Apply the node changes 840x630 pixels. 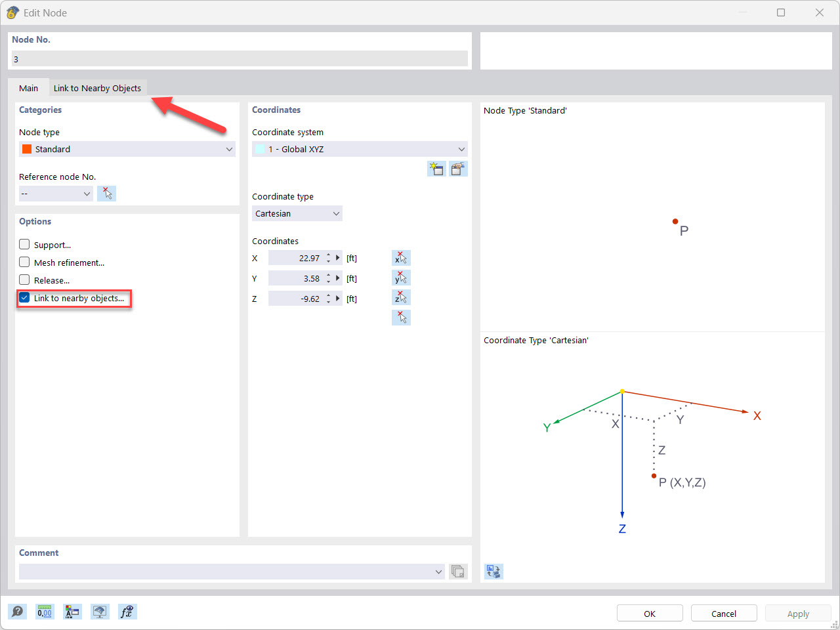[797, 613]
